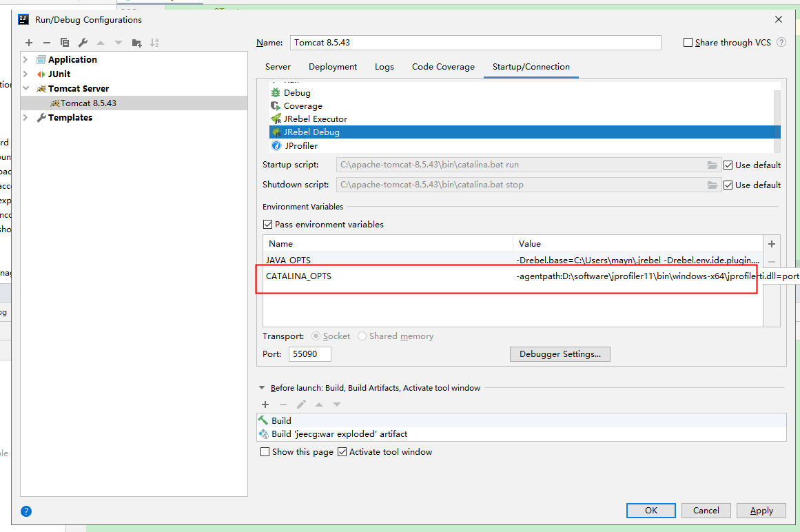Move before launch task down

pos(337,405)
